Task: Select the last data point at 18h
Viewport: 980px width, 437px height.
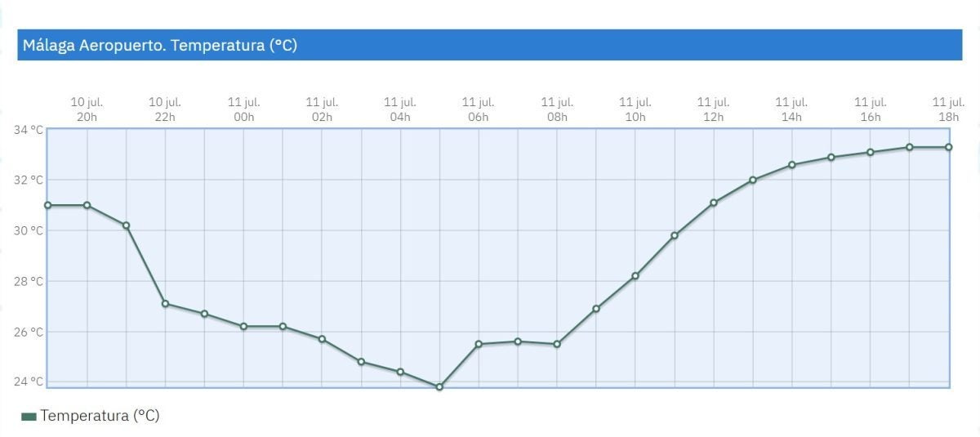Action: pos(949,147)
